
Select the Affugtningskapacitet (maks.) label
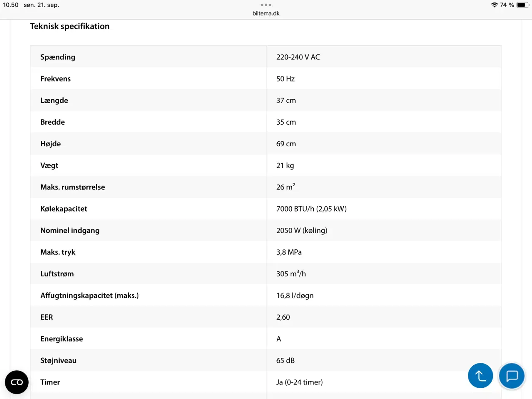click(x=89, y=296)
